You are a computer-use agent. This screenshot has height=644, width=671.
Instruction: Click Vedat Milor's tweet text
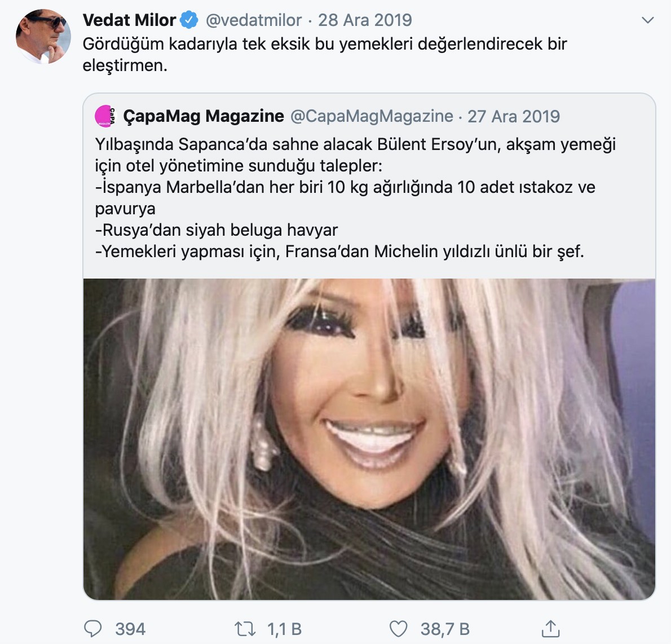[x=325, y=54]
